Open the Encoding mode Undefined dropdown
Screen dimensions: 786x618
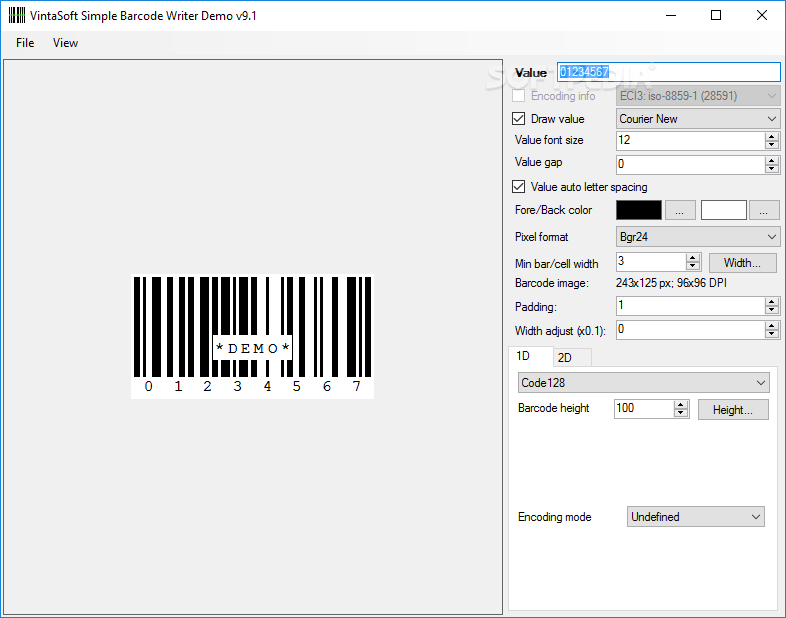click(x=696, y=517)
